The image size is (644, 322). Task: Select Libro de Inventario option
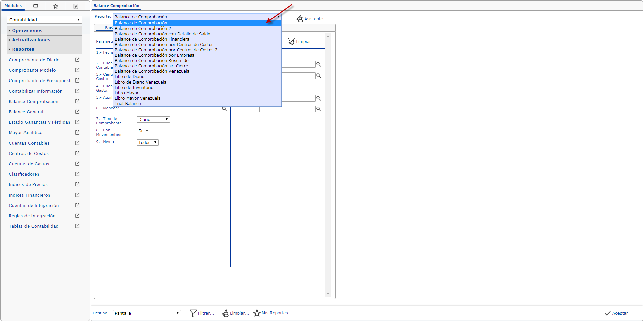pos(197,88)
